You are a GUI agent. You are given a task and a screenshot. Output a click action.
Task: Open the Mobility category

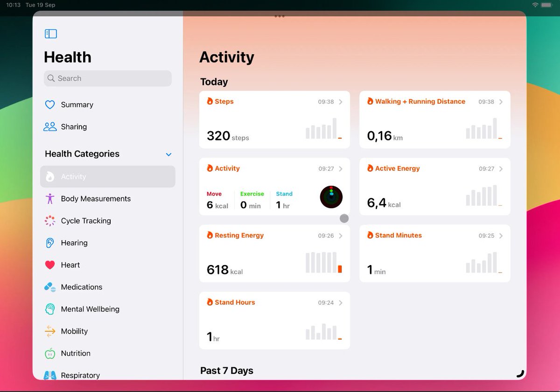[108, 331]
